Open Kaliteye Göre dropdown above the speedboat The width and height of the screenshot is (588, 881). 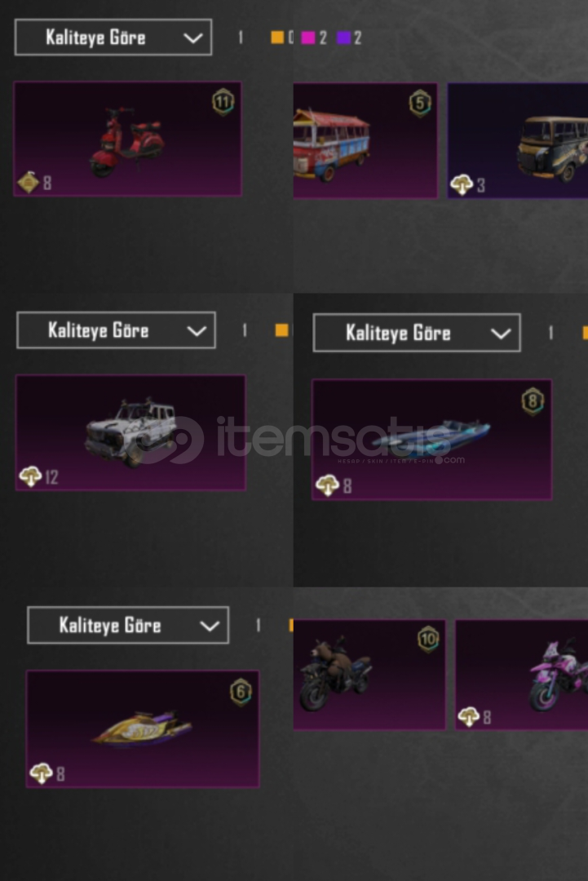point(417,333)
